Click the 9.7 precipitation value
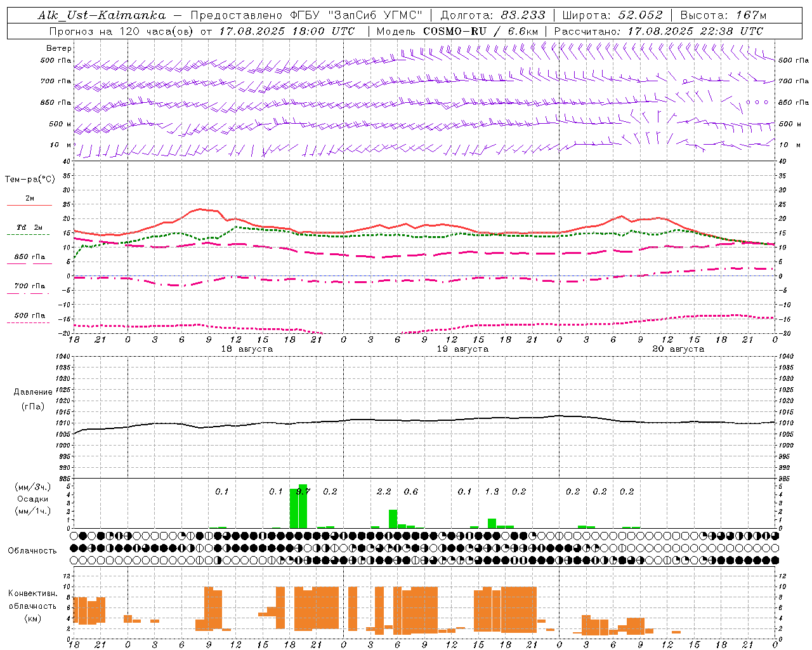Screen dimensions: 812x650 click(303, 492)
